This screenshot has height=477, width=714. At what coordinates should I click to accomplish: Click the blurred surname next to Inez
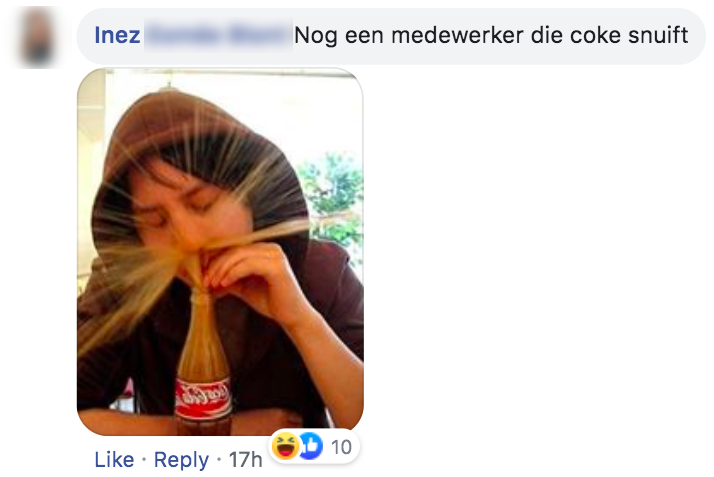(218, 36)
